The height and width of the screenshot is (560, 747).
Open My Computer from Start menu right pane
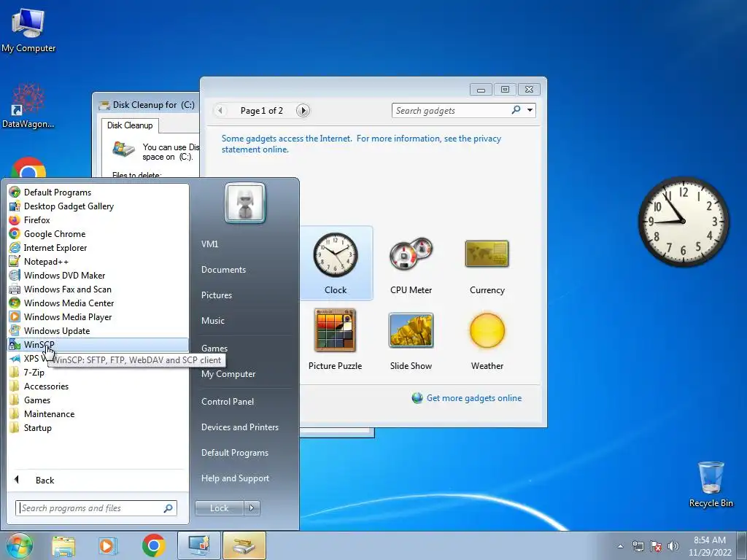point(228,374)
